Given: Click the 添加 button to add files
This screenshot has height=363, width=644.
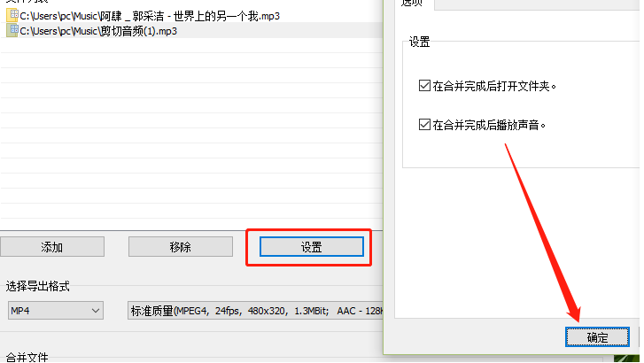Looking at the screenshot, I should (x=52, y=247).
